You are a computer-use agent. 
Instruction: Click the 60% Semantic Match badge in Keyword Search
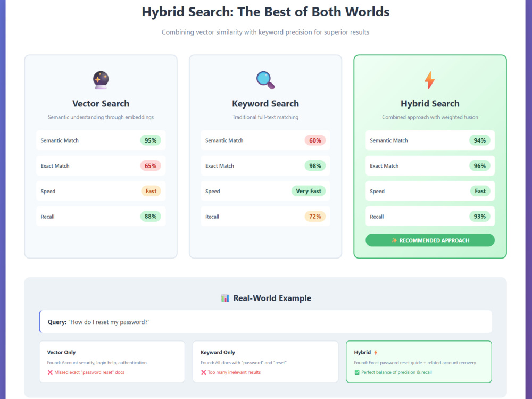(x=315, y=140)
